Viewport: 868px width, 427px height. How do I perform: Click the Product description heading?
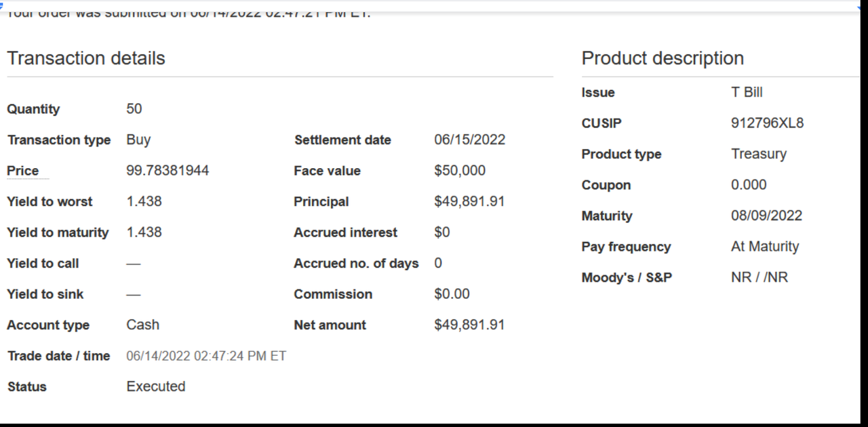pos(663,58)
